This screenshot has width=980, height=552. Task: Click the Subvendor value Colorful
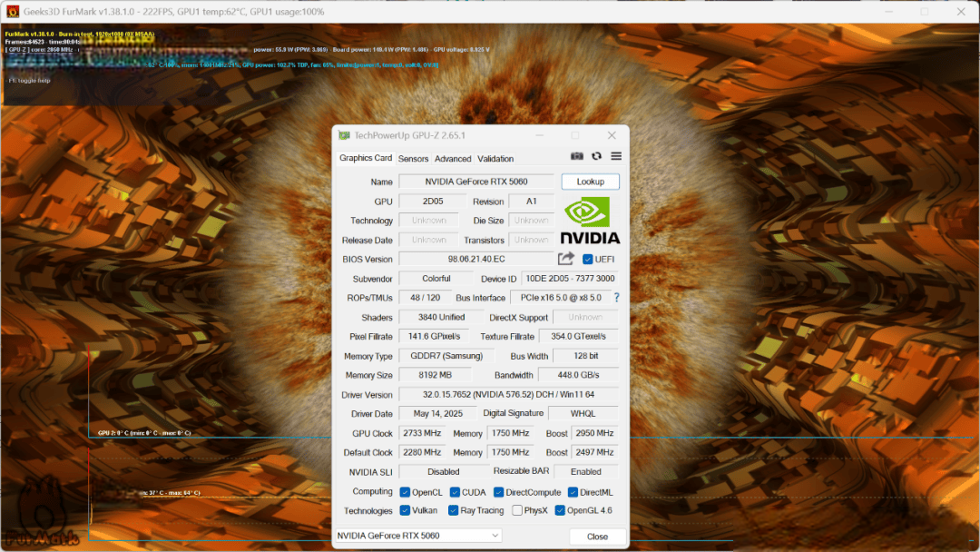point(436,279)
